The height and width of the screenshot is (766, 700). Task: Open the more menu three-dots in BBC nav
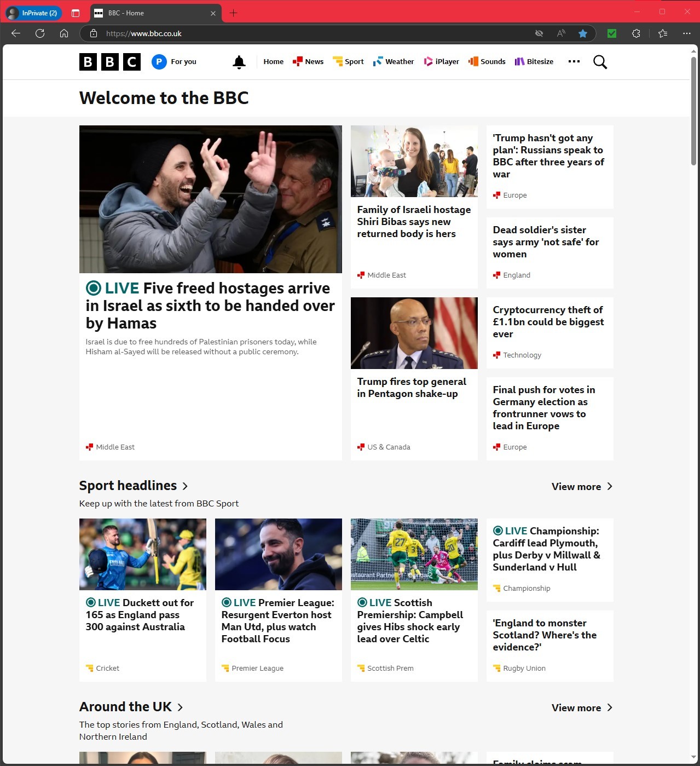574,61
